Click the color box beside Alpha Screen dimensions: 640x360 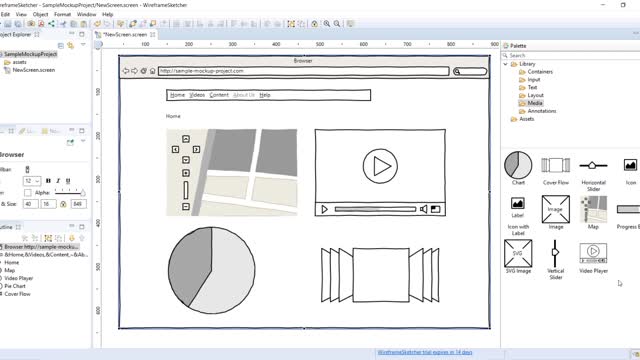click(x=28, y=193)
